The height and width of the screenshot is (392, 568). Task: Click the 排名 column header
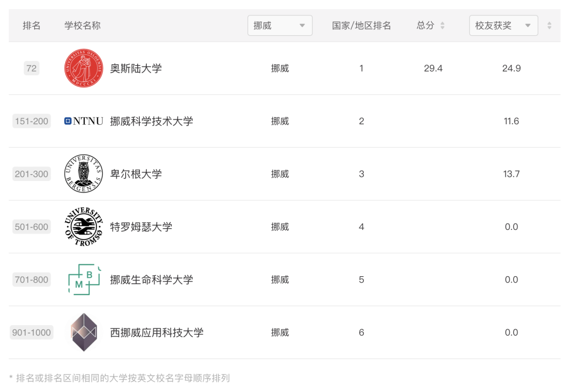[x=32, y=25]
